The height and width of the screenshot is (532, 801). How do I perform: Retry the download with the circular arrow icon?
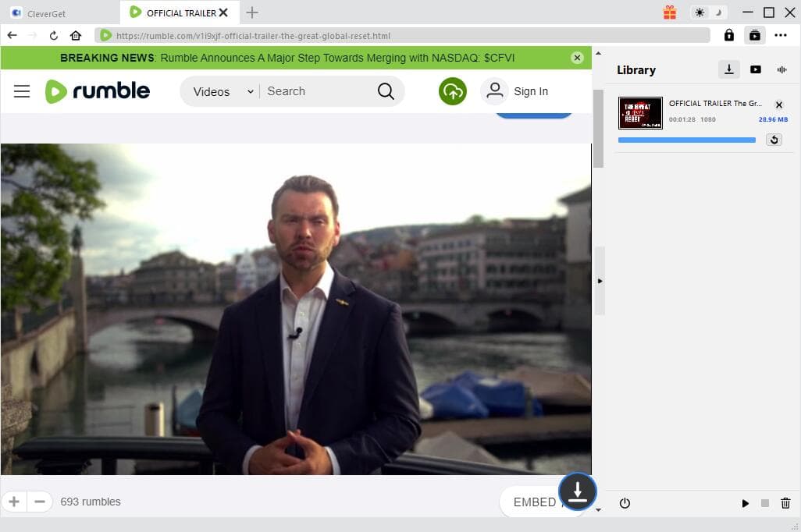tap(774, 140)
